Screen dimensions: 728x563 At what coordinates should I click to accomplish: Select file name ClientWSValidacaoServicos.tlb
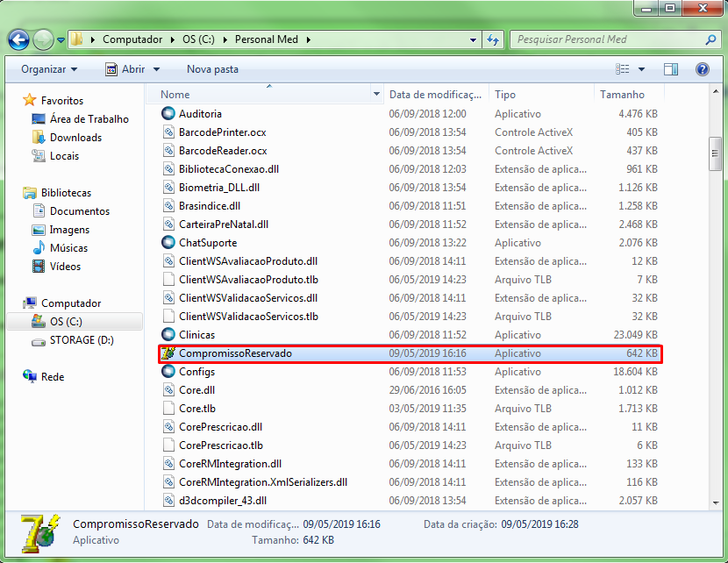[248, 317]
